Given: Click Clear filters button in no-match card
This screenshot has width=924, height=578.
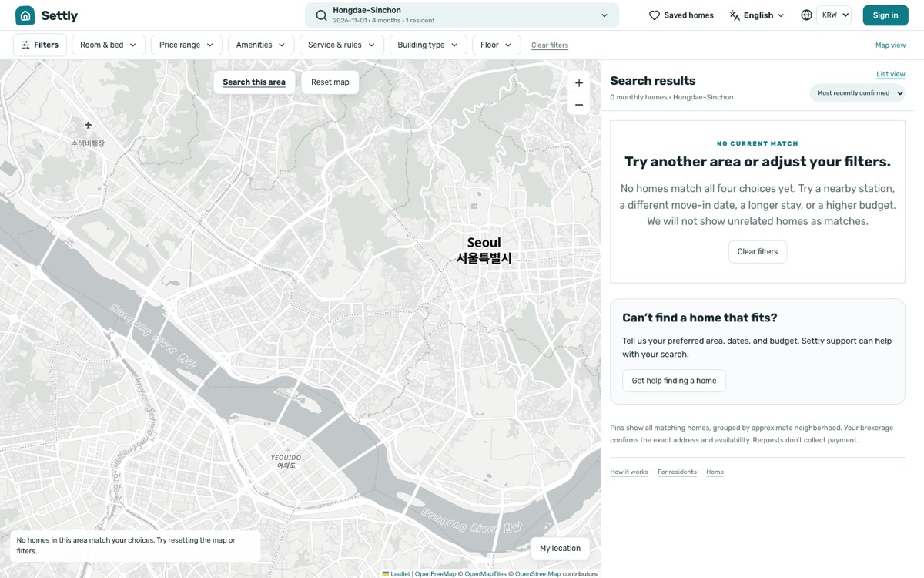Looking at the screenshot, I should point(758,252).
